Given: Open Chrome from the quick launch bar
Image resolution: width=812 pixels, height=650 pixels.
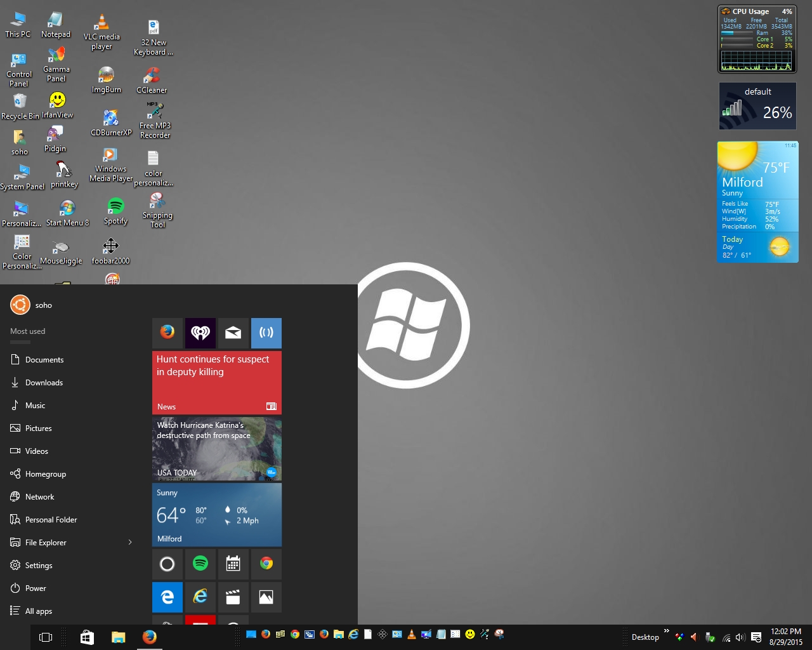Looking at the screenshot, I should tap(295, 634).
